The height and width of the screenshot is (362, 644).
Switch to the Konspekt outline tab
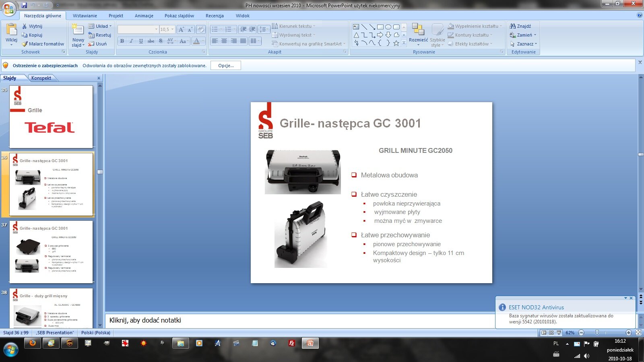(41, 78)
